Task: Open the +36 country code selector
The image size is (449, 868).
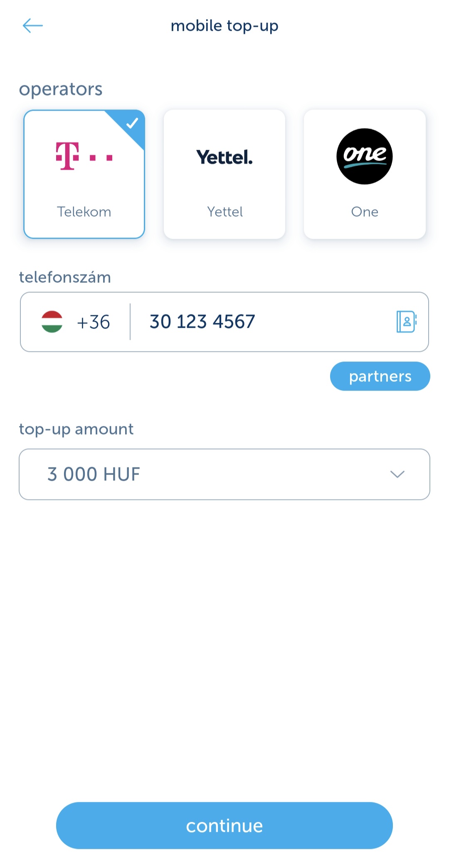Action: coord(94,322)
